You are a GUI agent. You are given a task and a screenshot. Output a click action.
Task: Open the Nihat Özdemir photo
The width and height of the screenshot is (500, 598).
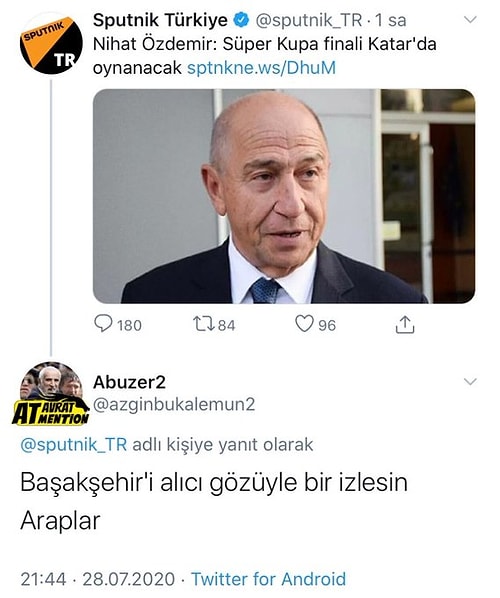(x=284, y=196)
